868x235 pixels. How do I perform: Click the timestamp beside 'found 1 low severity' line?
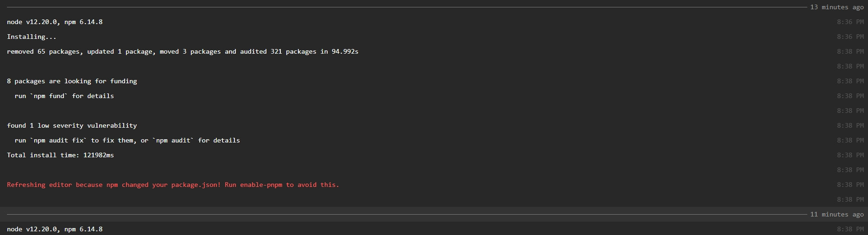850,125
